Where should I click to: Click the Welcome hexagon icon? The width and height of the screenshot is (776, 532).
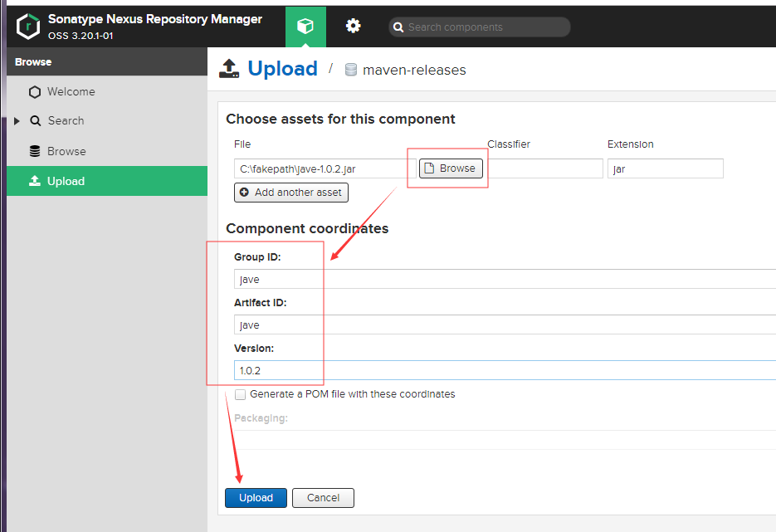click(35, 92)
